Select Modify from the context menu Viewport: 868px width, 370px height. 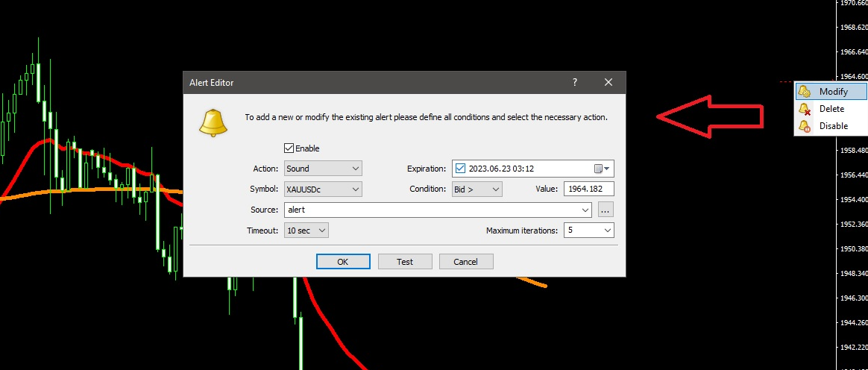coord(833,91)
